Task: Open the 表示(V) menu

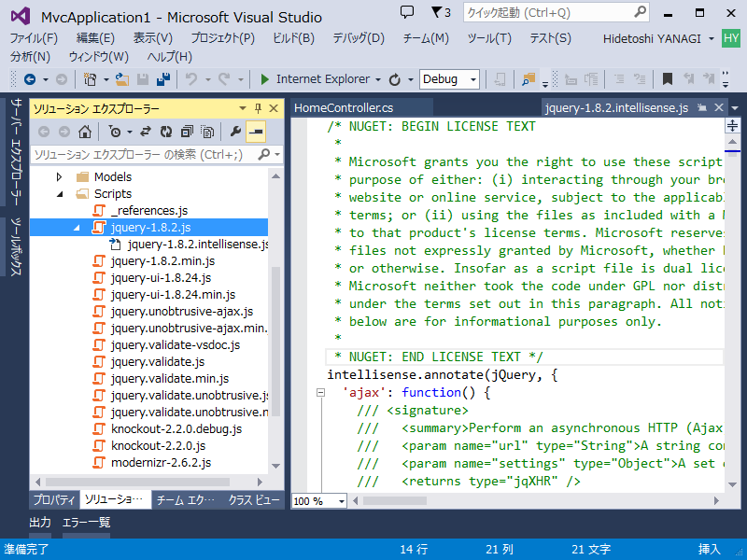Action: tap(153, 38)
